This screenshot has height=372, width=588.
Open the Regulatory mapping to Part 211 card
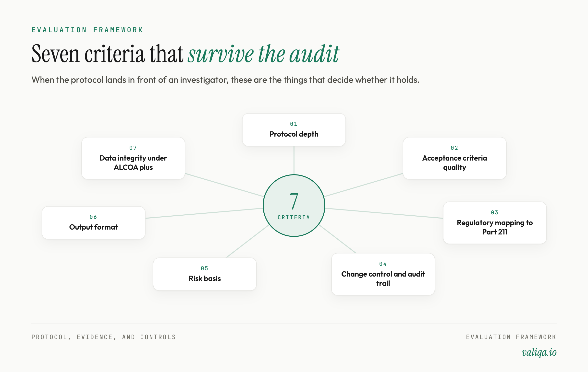[495, 223]
